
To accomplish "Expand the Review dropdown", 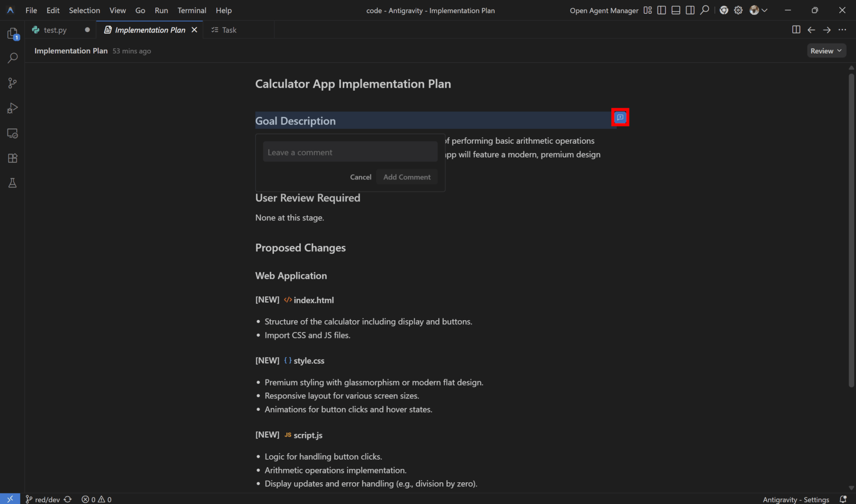I will pyautogui.click(x=826, y=51).
